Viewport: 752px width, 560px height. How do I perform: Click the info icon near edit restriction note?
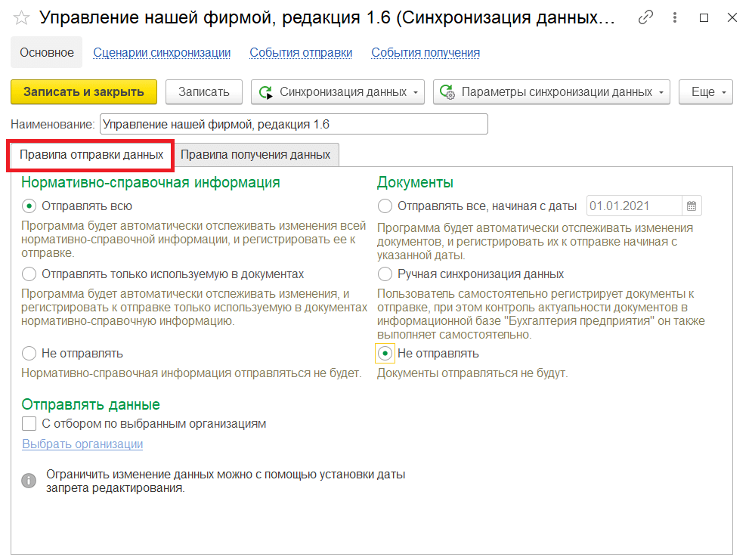pyautogui.click(x=29, y=481)
